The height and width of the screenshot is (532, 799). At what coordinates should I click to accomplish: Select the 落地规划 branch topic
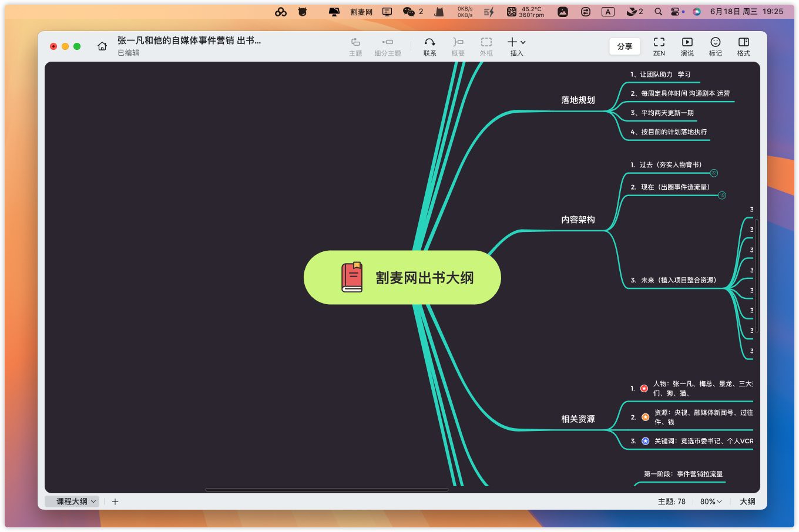(x=578, y=100)
